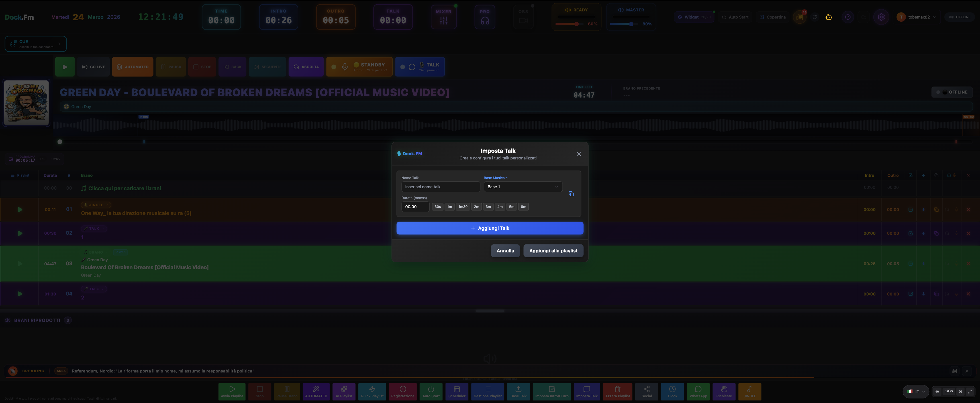Open Copertina in the header
This screenshot has height=403, width=980.
point(772,17)
